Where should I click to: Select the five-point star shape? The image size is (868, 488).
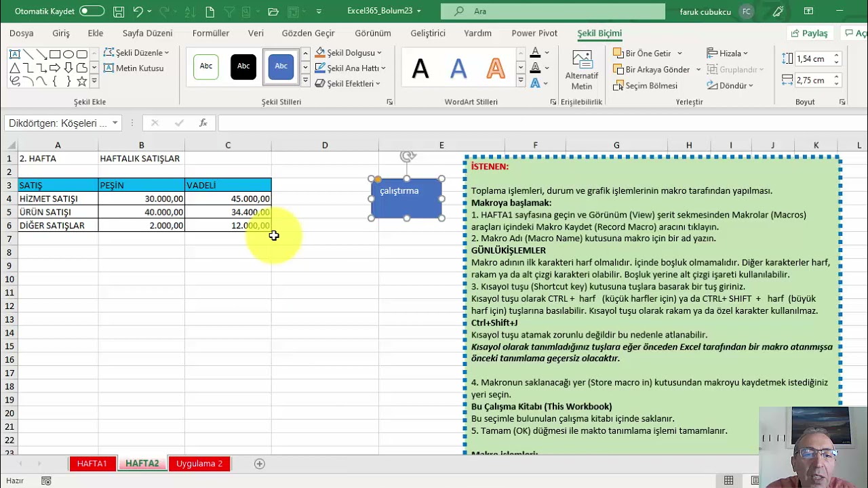(x=82, y=81)
